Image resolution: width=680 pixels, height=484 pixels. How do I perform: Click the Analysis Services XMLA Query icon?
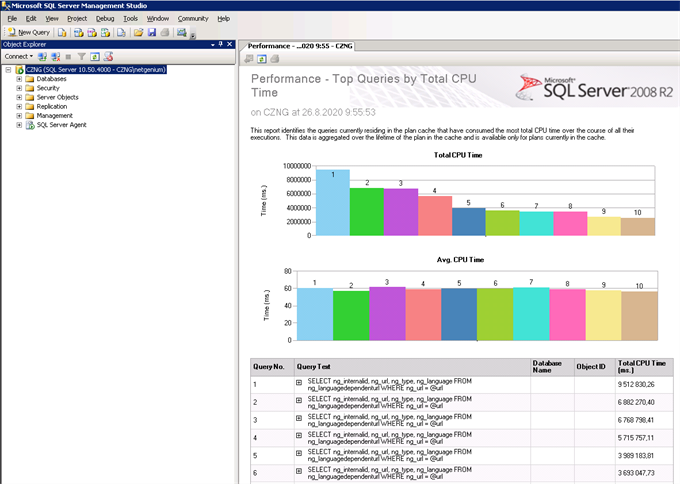coord(105,33)
